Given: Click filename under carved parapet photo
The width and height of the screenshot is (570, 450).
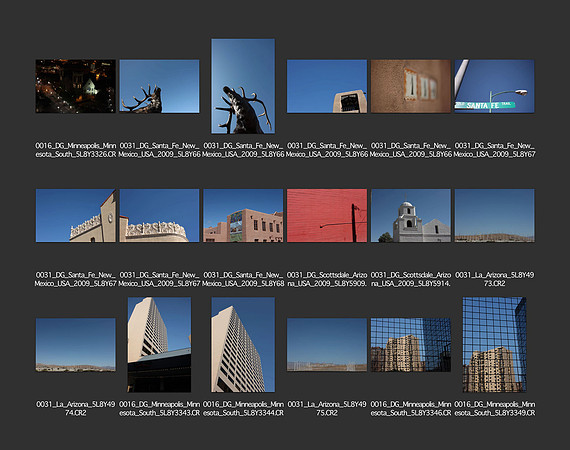Looking at the screenshot, I should coord(159,279).
